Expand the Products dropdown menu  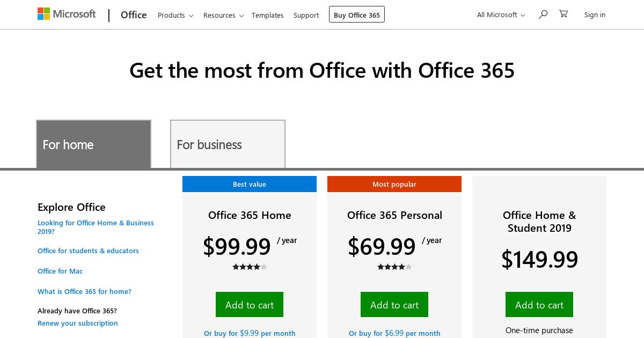click(x=175, y=15)
